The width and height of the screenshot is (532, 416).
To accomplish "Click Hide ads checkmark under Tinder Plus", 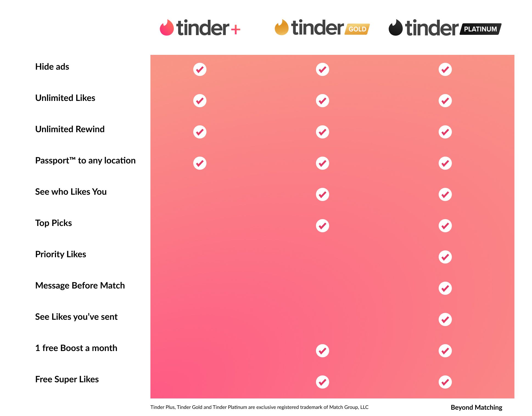I will point(200,69).
